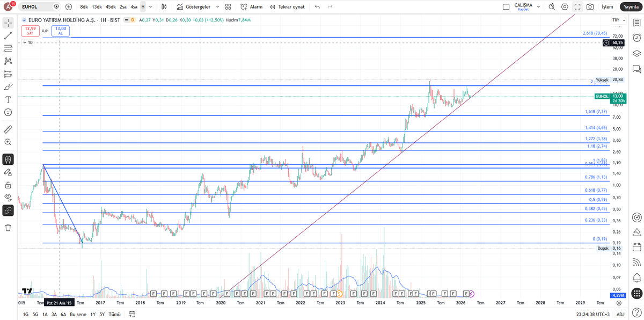Image resolution: width=644 pixels, height=320 pixels.
Task: Toggle stay in drawing mode
Action: (8, 172)
